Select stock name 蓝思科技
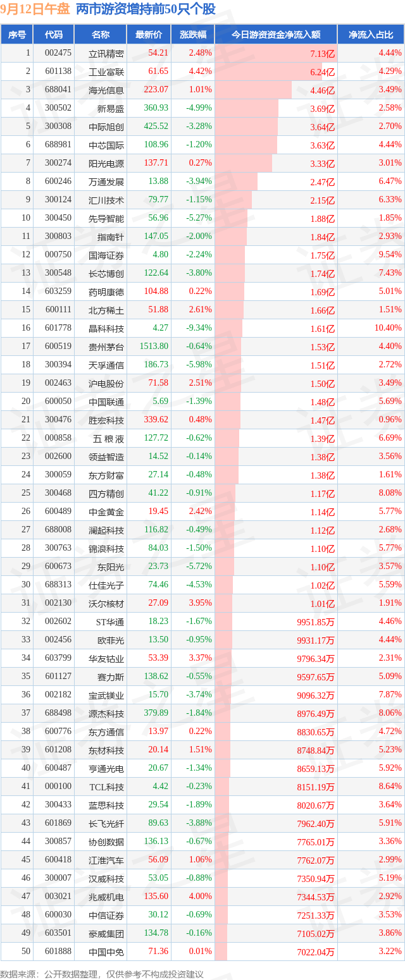The width and height of the screenshot is (405, 980). (x=106, y=805)
